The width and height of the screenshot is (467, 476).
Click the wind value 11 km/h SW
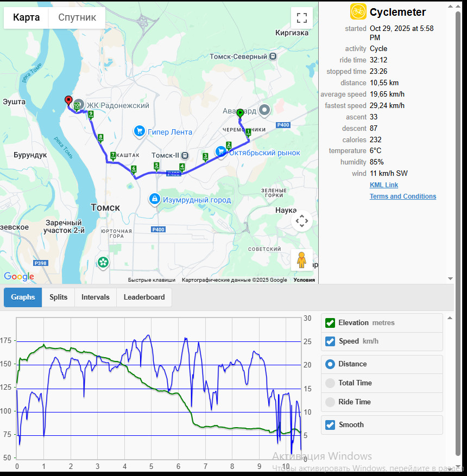click(389, 173)
